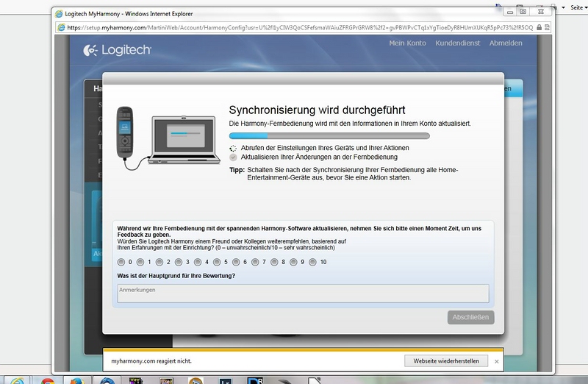
Task: Go to 'Kundendienst' support link
Action: [457, 43]
